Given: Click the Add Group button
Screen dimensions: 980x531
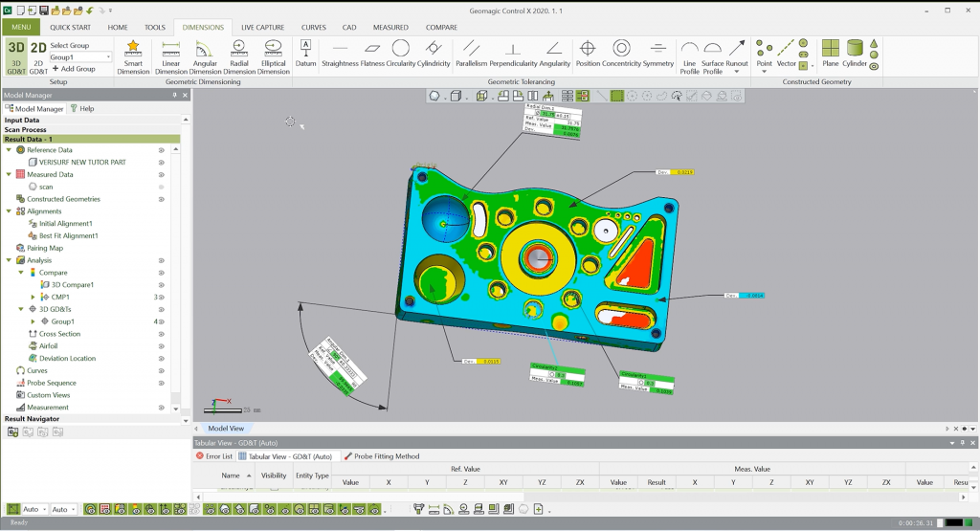Looking at the screenshot, I should coord(74,69).
